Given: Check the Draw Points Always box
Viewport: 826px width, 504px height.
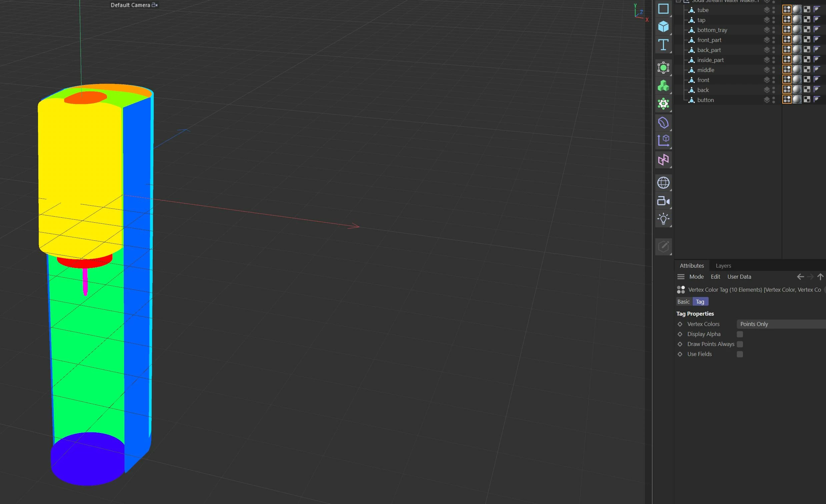Looking at the screenshot, I should pos(740,344).
